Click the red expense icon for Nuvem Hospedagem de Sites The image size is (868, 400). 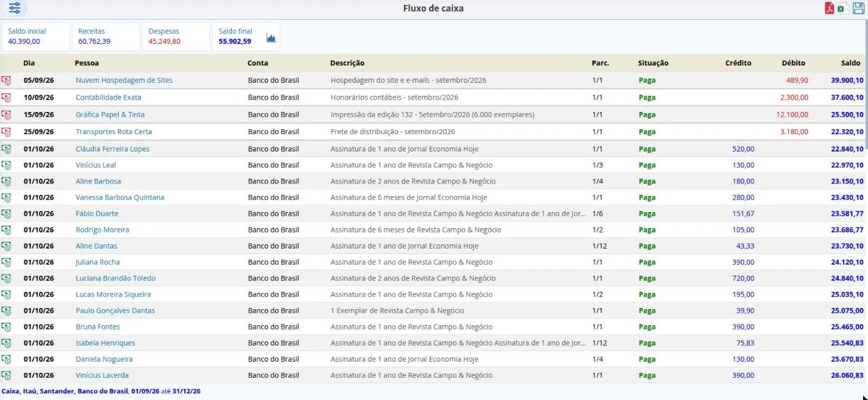point(6,80)
